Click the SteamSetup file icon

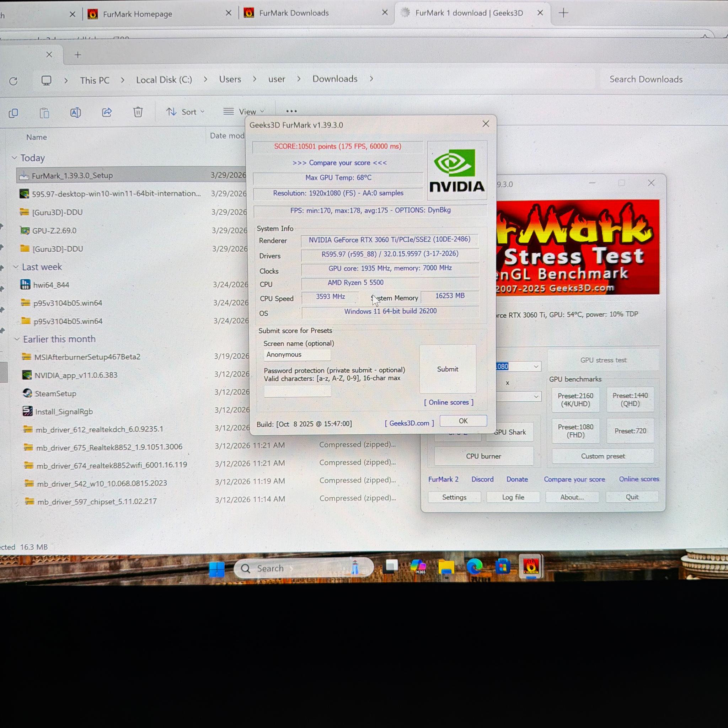click(27, 394)
